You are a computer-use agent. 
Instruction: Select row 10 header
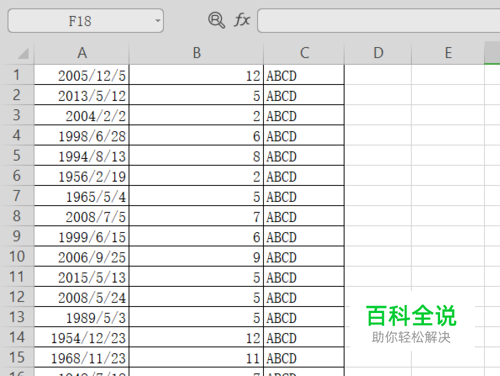point(17,256)
